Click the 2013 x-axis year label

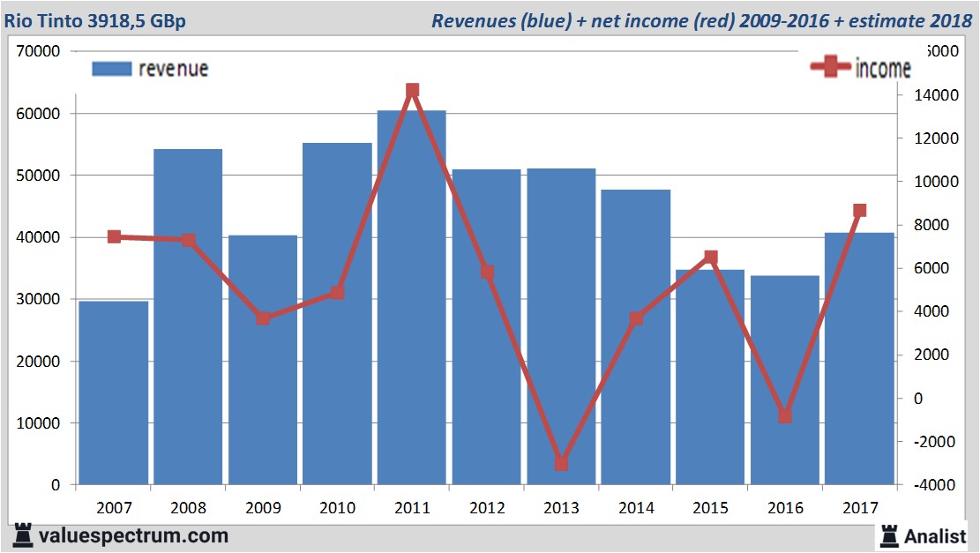[x=561, y=507]
